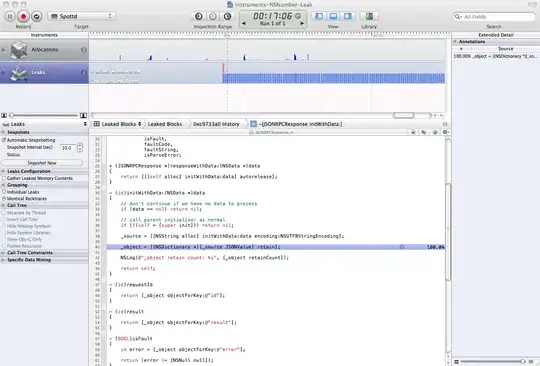Open the Allocations info inspector
The height and width of the screenshot is (366, 540).
pos(83,50)
